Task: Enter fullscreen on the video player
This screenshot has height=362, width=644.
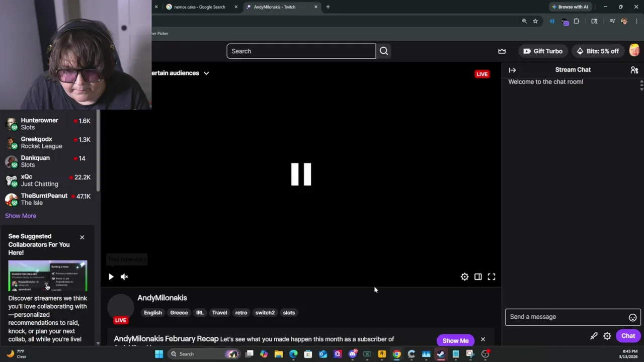Action: pos(492,277)
